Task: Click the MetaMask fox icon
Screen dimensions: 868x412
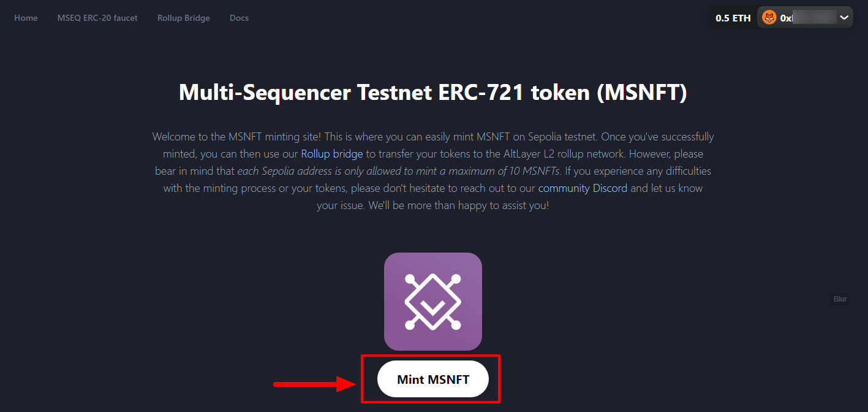Action: [x=769, y=18]
